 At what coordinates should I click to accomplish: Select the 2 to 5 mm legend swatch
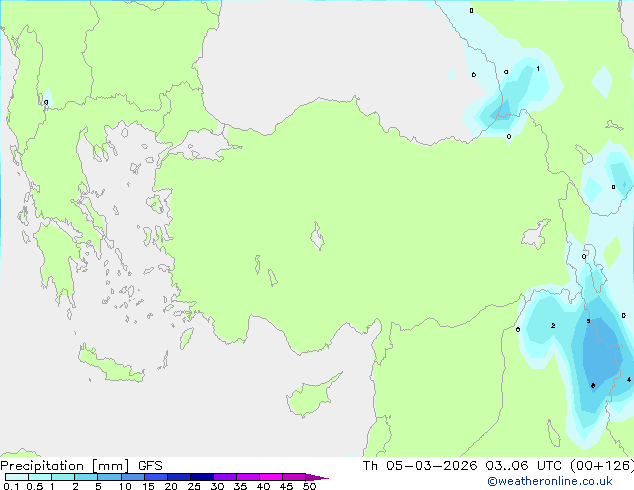pyautogui.click(x=86, y=477)
